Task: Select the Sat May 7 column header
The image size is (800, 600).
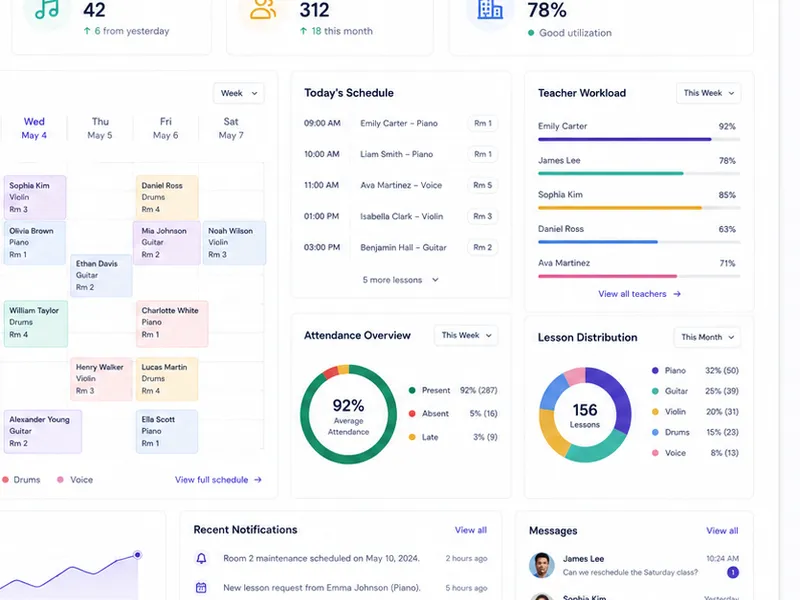Action: (x=231, y=128)
